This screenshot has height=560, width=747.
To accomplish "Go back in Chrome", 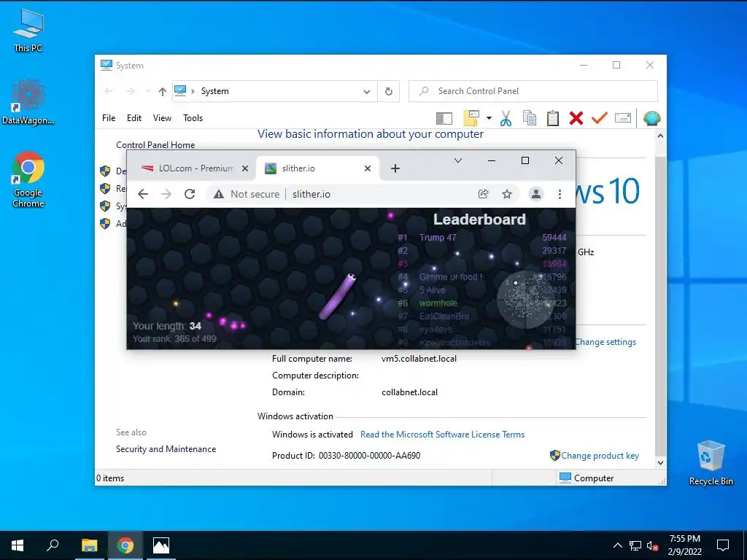I will pos(143,194).
